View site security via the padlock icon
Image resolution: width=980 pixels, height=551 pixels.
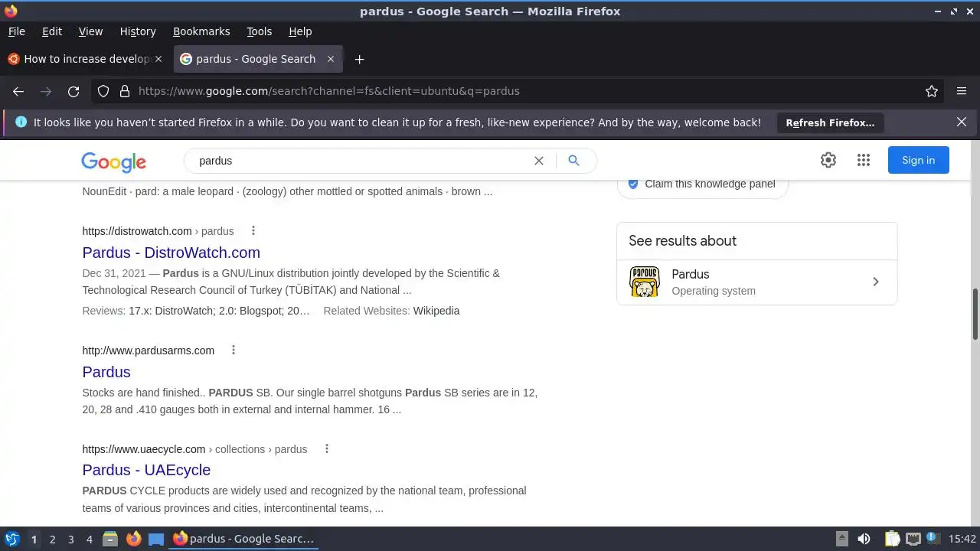pos(125,91)
